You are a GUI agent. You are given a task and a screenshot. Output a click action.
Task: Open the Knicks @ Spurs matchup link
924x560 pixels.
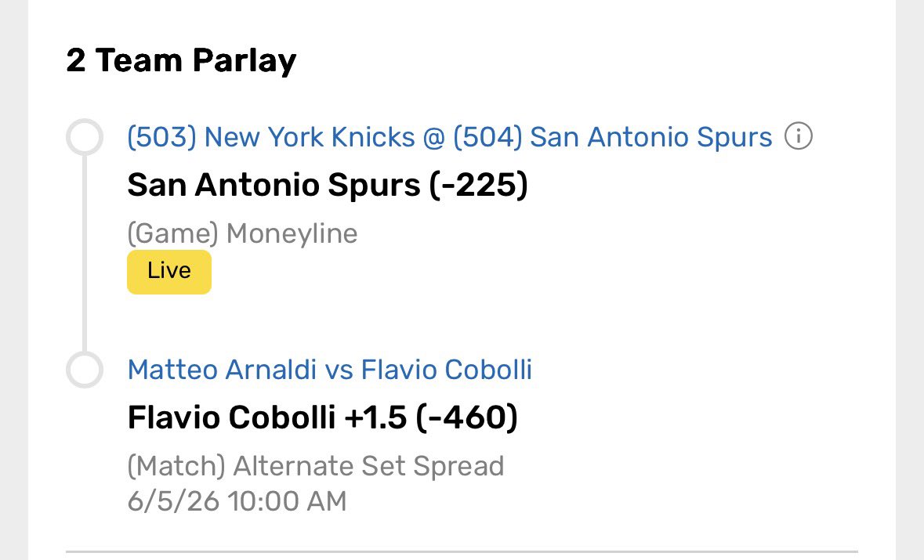[450, 137]
